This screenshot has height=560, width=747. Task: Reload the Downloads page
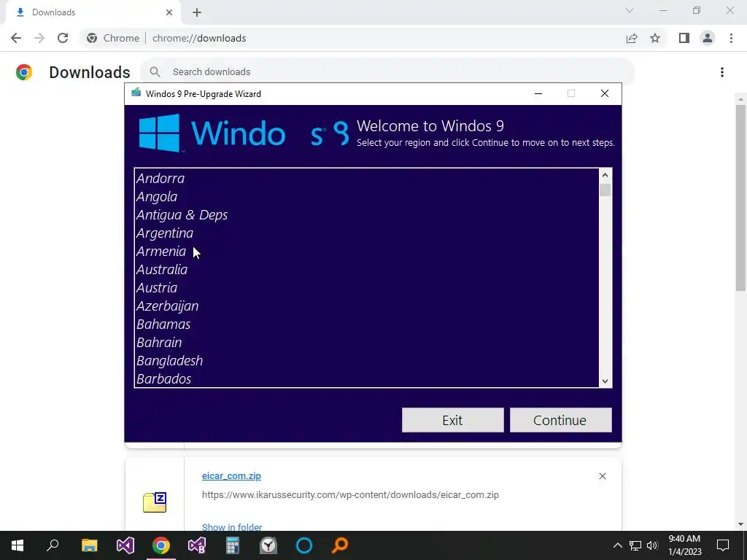click(63, 38)
